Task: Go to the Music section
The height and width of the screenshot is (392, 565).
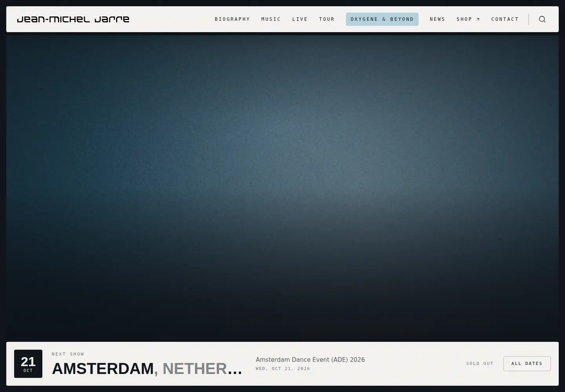Action: pos(271,19)
